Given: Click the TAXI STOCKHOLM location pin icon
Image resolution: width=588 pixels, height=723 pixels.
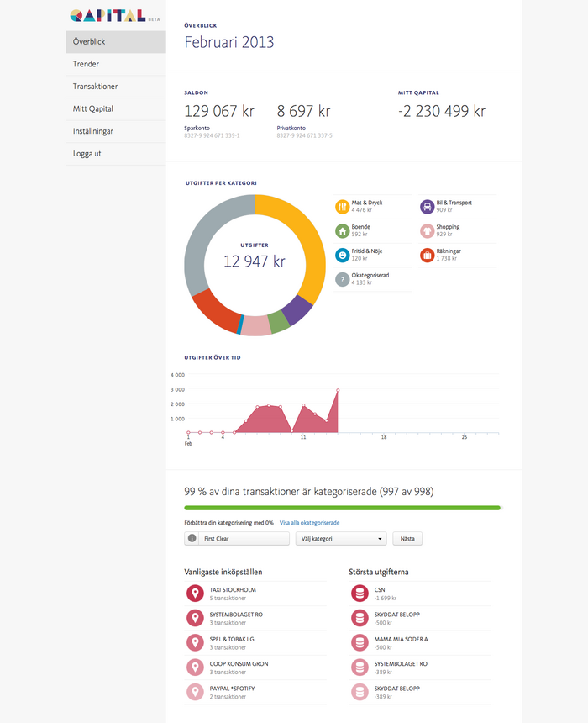Looking at the screenshot, I should click(x=195, y=594).
